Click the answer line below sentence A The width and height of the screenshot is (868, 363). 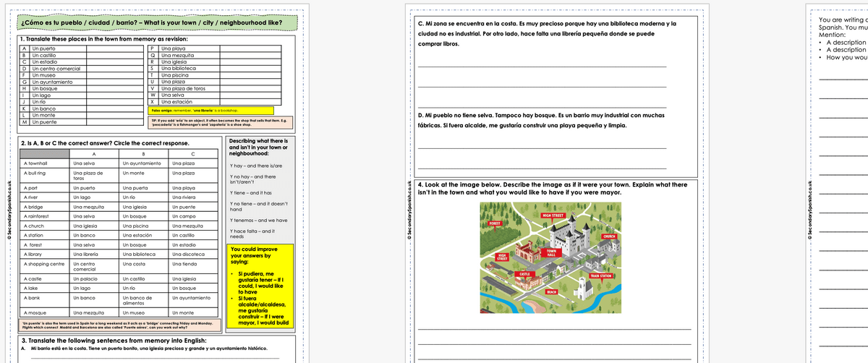(154, 359)
